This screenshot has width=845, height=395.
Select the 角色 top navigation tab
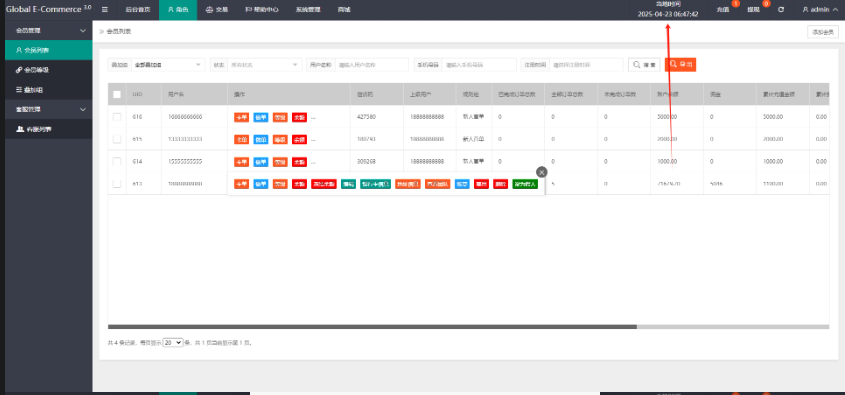point(178,10)
